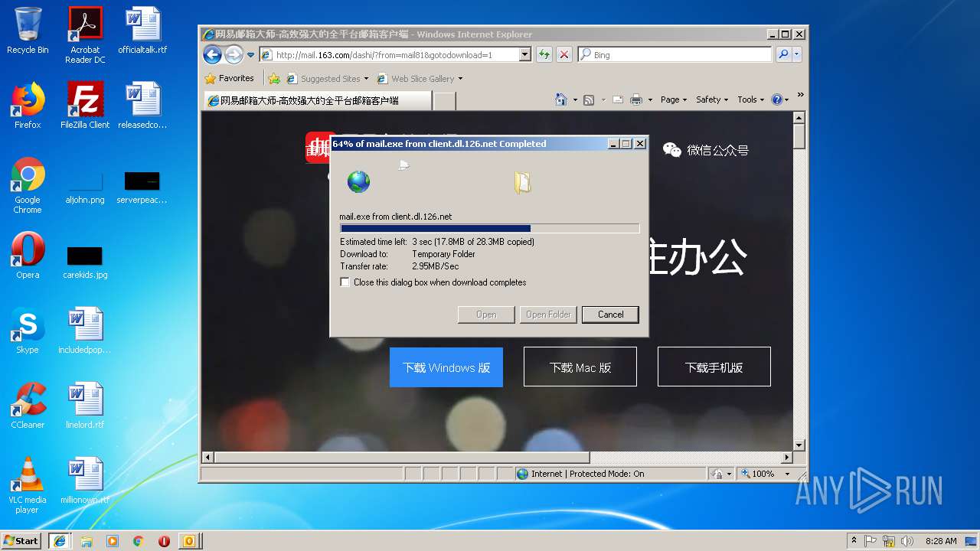Select the Google Chrome desktop icon
Screen dimensions: 980x551
pos(28,185)
